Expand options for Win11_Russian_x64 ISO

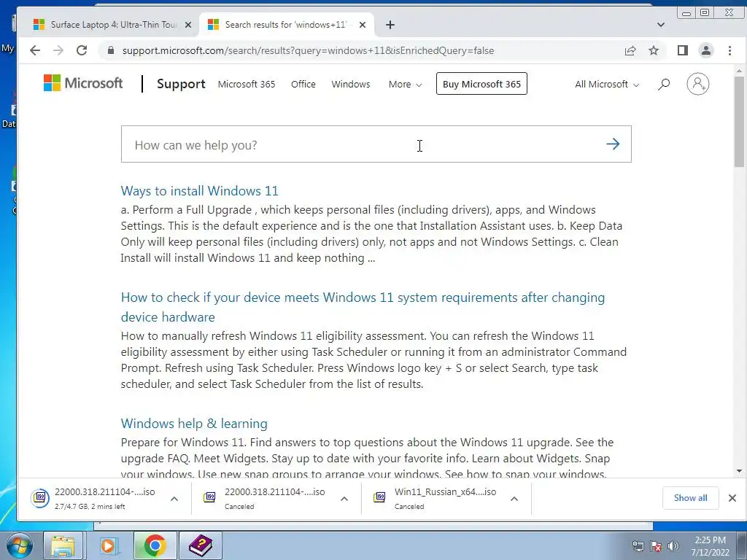click(514, 499)
